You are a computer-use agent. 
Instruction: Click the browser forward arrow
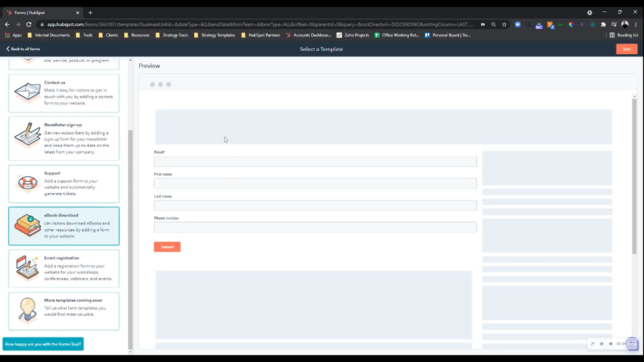pos(18,24)
